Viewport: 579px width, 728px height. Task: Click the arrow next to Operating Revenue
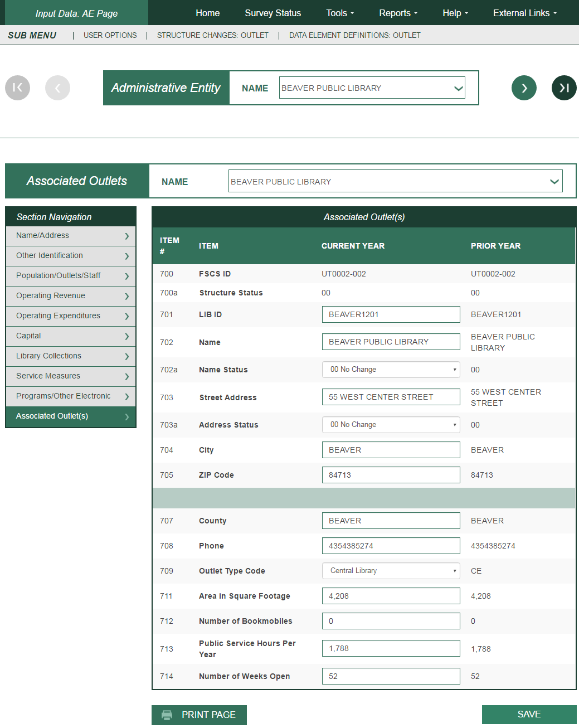point(127,296)
